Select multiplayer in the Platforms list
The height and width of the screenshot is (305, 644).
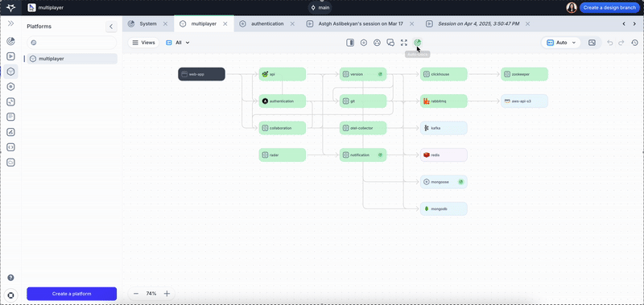tap(72, 59)
